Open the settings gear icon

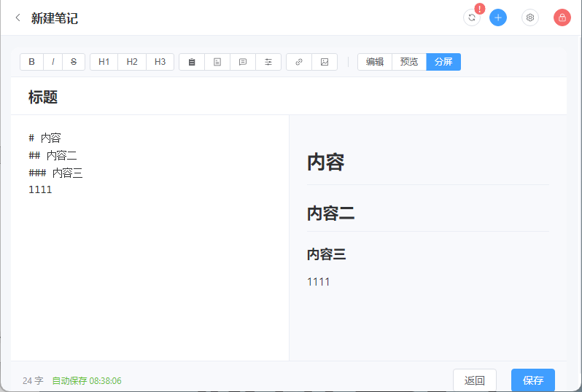(x=530, y=17)
